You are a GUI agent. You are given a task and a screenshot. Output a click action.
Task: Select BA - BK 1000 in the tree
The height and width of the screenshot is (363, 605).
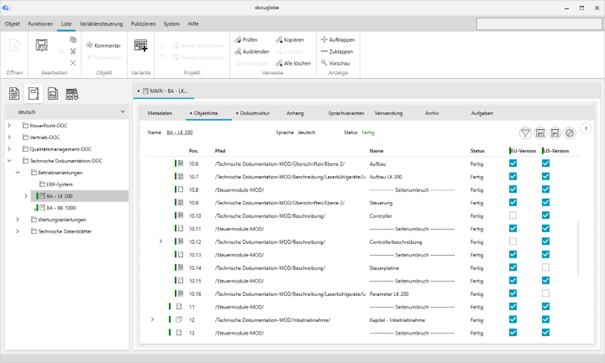tap(61, 208)
